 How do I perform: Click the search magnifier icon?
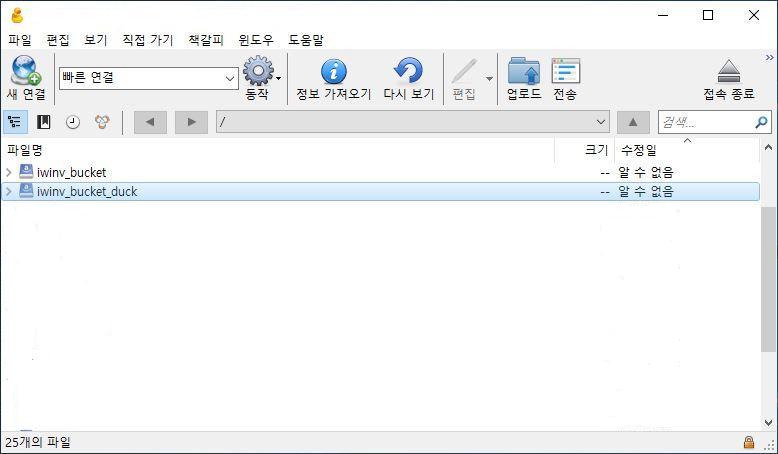point(761,122)
